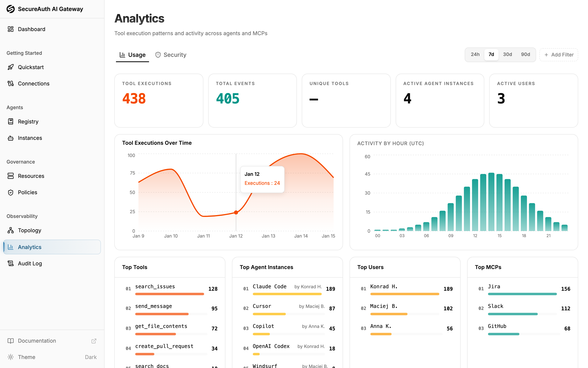Click the Policies shield icon
Viewport: 588px width, 368px height.
(10, 192)
